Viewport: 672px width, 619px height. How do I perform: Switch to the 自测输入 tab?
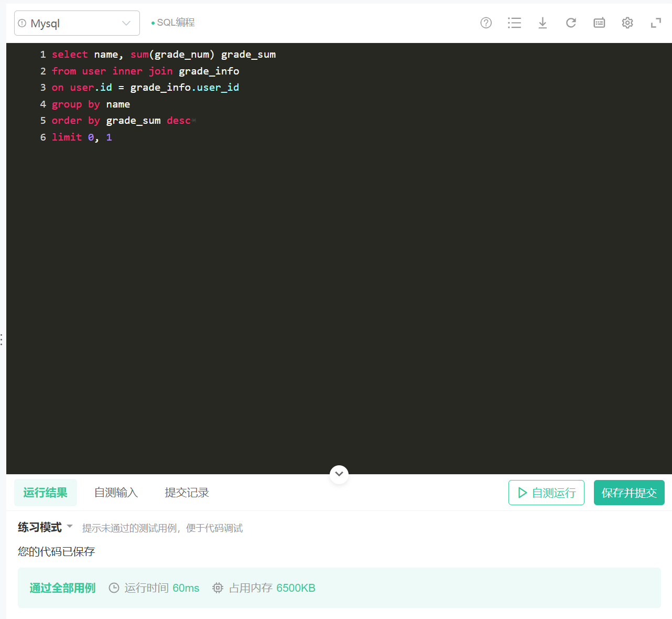click(x=116, y=493)
